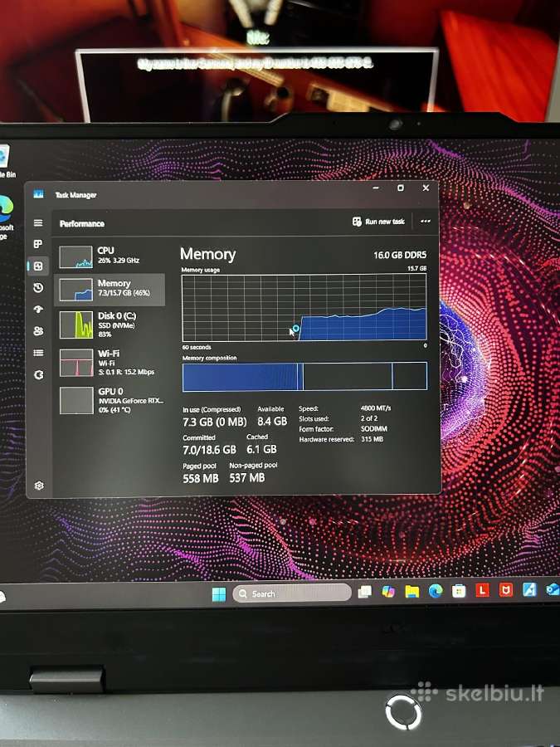This screenshot has width=560, height=747.
Task: Open Task Manager hamburger navigation menu
Action: (x=38, y=223)
